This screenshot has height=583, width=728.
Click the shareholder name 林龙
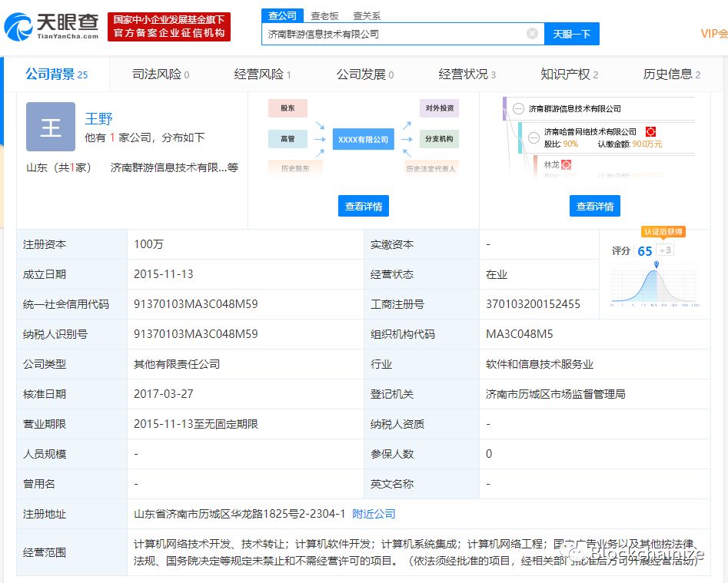pos(551,164)
